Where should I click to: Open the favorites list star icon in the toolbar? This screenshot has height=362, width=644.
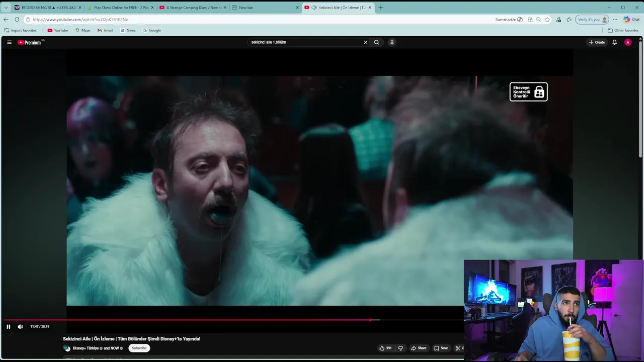[569, 20]
